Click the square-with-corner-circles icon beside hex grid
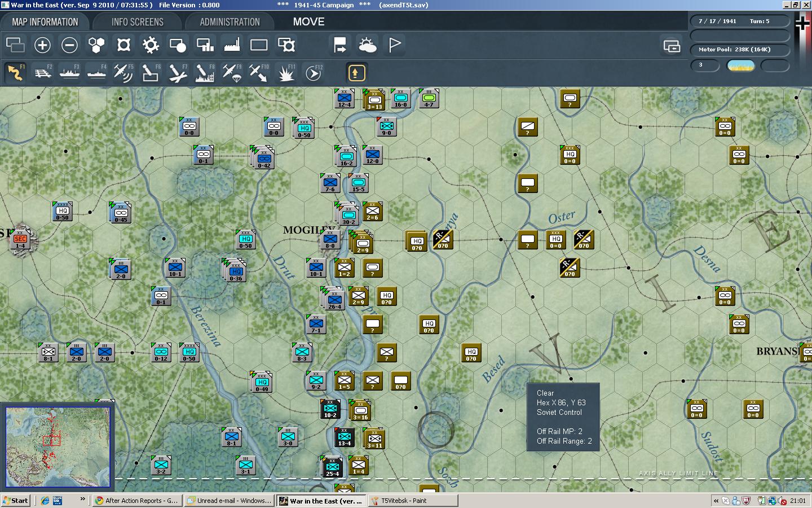The image size is (812, 508). click(123, 45)
